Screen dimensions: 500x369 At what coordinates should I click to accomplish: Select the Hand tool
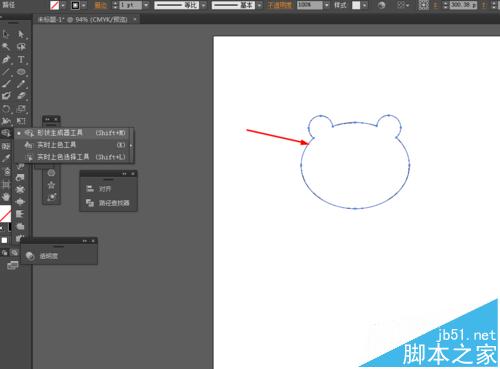tap(6, 197)
